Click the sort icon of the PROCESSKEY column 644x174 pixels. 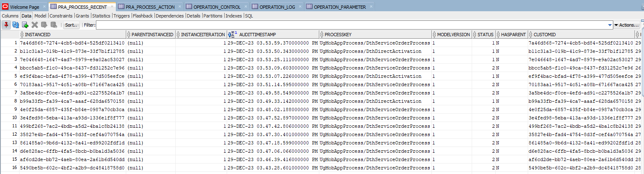pos(322,35)
